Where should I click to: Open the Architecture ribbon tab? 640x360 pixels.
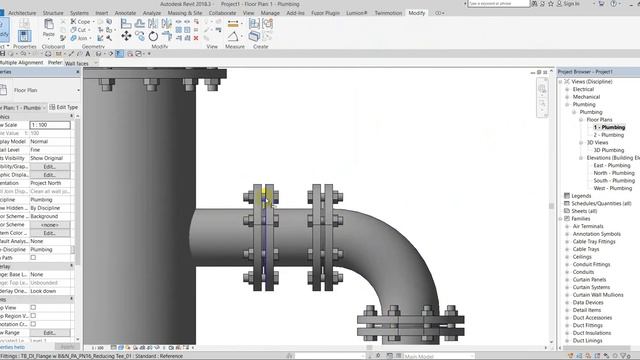(x=22, y=13)
